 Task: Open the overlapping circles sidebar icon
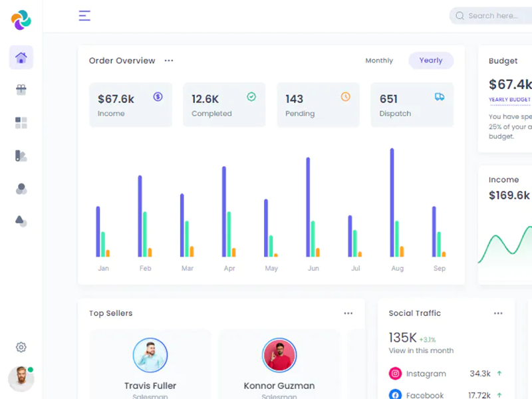[21, 189]
